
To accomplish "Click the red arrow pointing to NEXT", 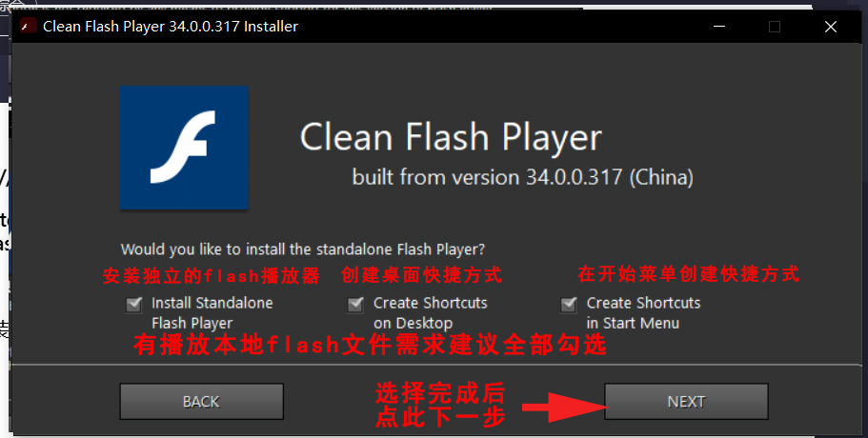I will click(565, 408).
